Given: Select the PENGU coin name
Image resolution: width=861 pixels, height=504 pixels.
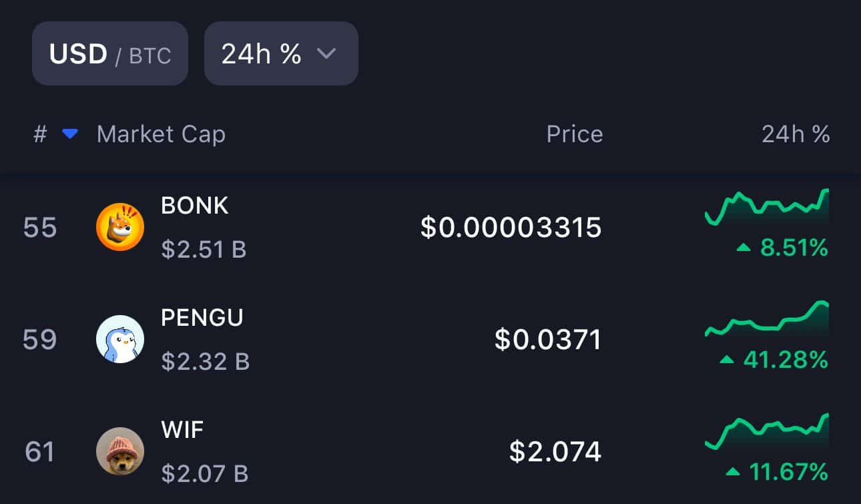Looking at the screenshot, I should click(x=202, y=318).
